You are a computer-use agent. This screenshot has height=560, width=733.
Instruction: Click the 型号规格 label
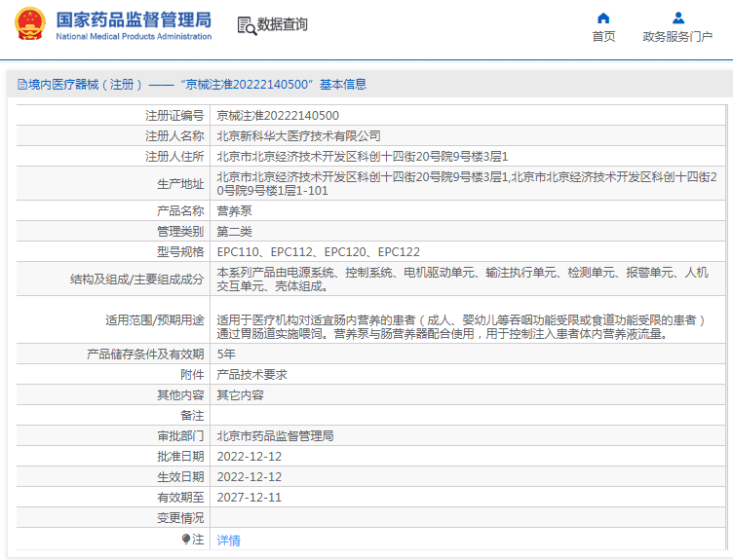click(180, 251)
